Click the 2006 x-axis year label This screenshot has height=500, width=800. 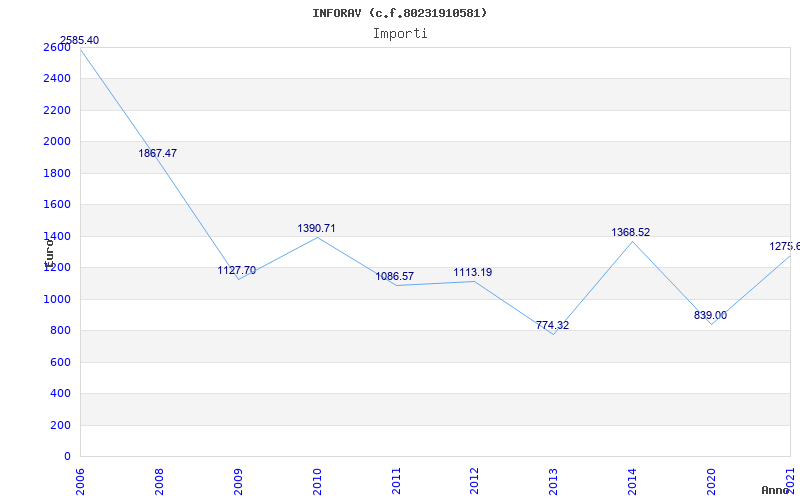tap(80, 482)
